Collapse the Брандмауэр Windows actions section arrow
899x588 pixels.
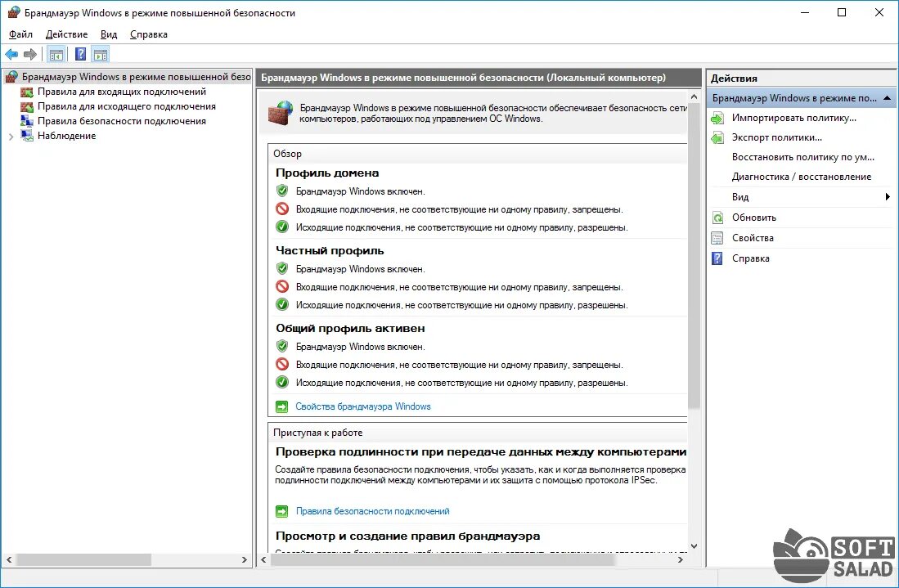click(887, 98)
